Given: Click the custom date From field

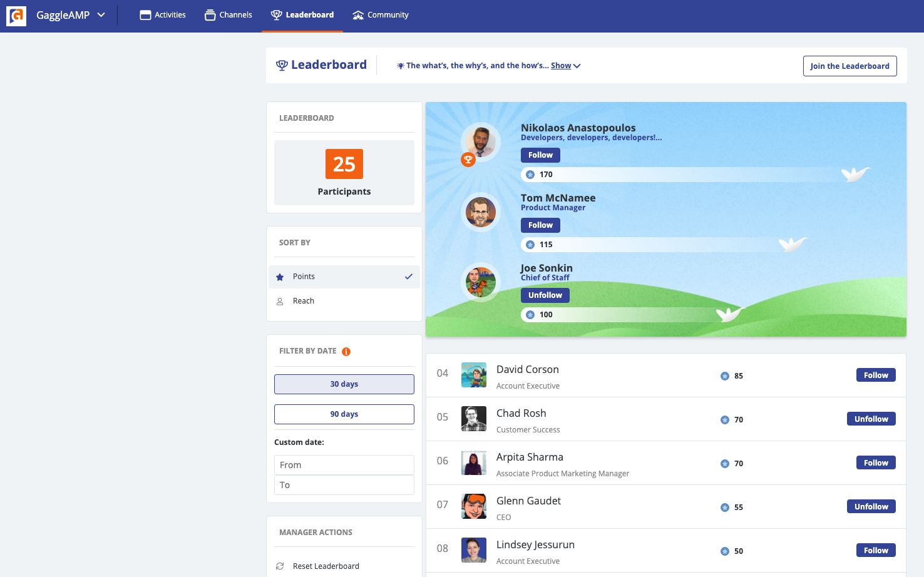Looking at the screenshot, I should [x=344, y=465].
